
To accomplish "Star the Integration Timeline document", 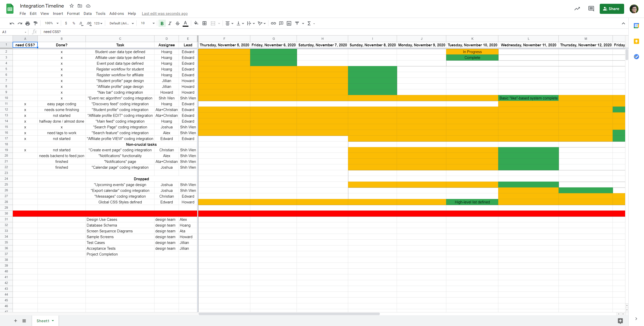I will click(72, 6).
